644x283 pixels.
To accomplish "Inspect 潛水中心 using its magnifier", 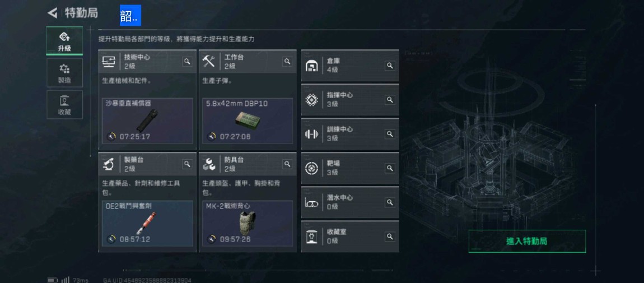I will click(x=390, y=202).
